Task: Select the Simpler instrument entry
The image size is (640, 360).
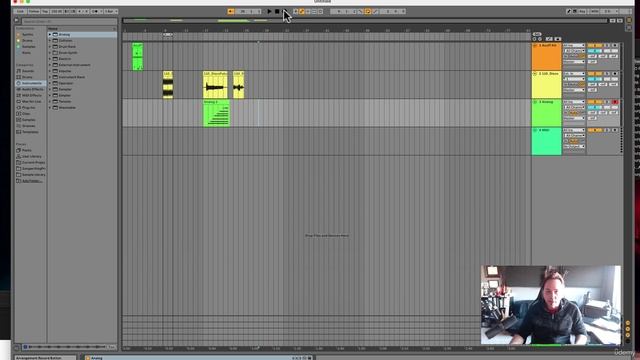Action: pyautogui.click(x=65, y=96)
